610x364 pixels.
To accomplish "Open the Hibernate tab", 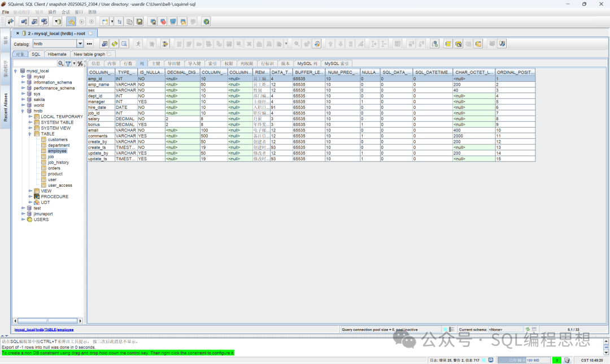I will pyautogui.click(x=57, y=54).
